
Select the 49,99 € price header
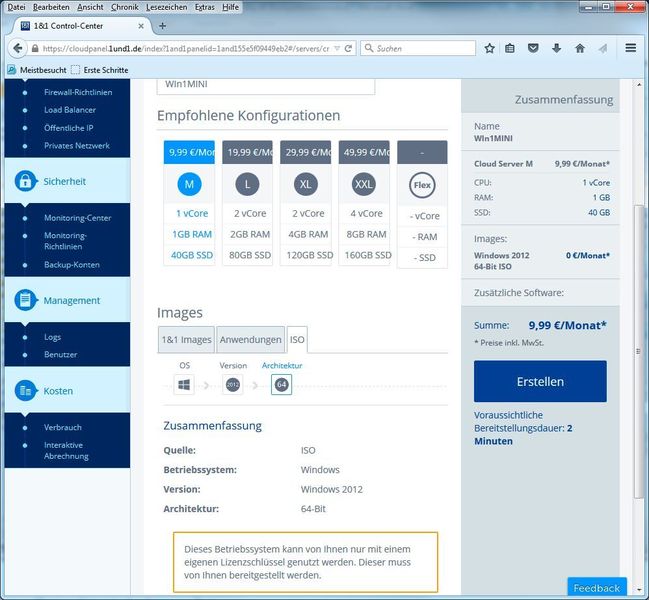364,152
